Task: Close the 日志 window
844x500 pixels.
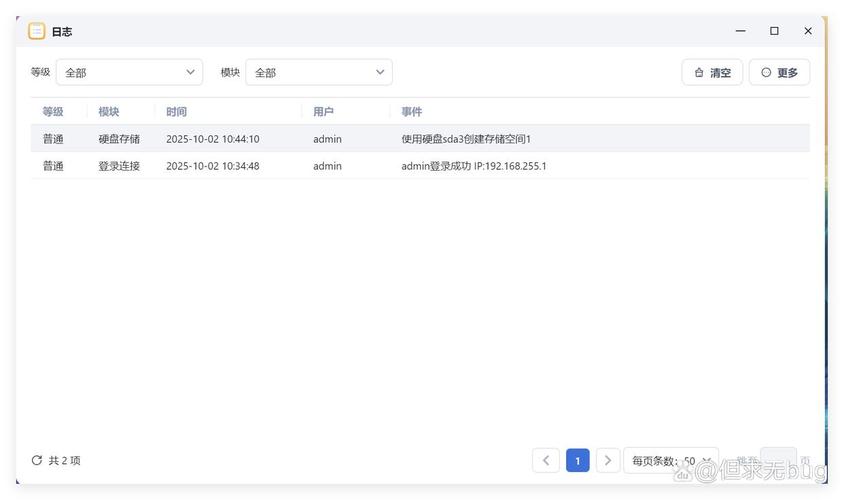Action: (x=808, y=31)
